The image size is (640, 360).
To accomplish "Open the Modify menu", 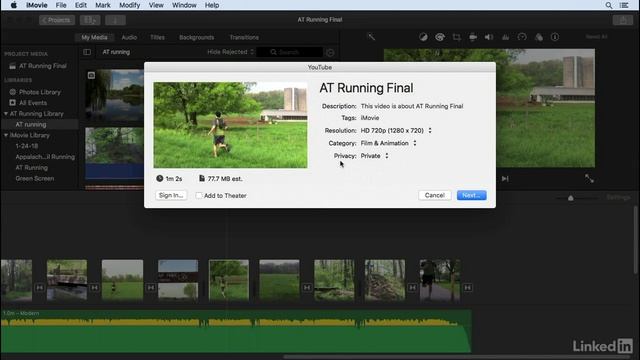I will [x=129, y=5].
